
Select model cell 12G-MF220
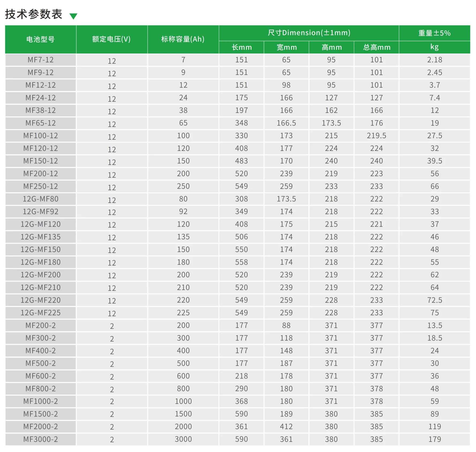(x=41, y=300)
